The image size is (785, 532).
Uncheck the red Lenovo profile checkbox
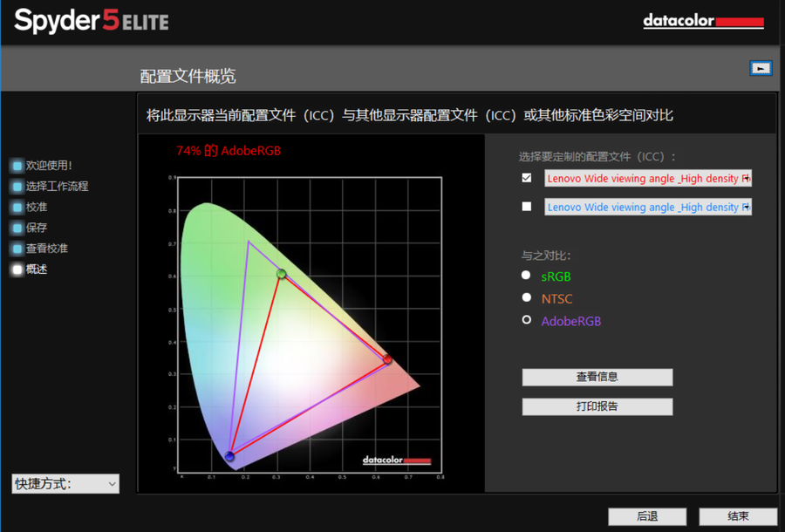pyautogui.click(x=526, y=178)
